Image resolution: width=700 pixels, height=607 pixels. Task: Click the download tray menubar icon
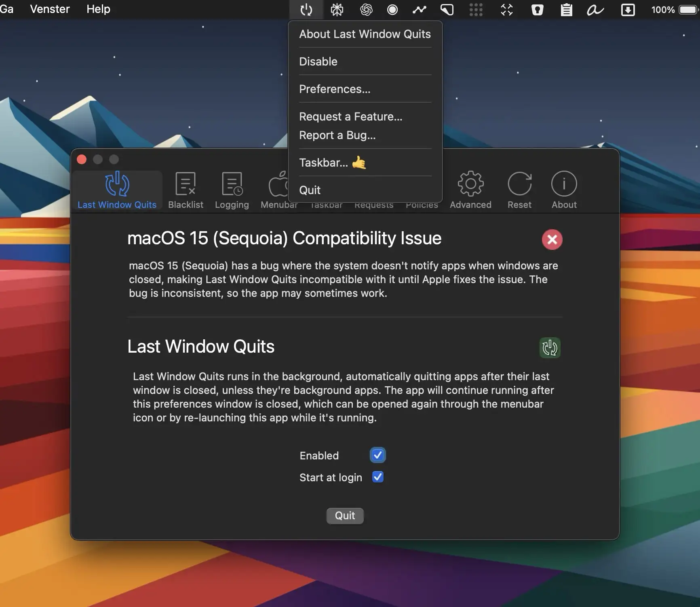(628, 9)
